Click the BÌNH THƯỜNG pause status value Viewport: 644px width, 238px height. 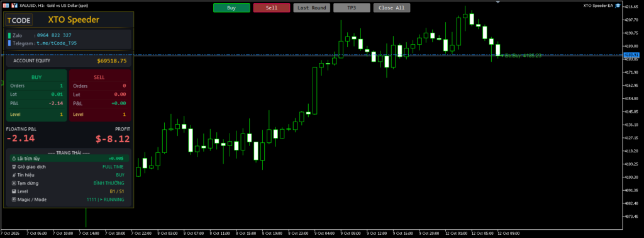point(109,183)
